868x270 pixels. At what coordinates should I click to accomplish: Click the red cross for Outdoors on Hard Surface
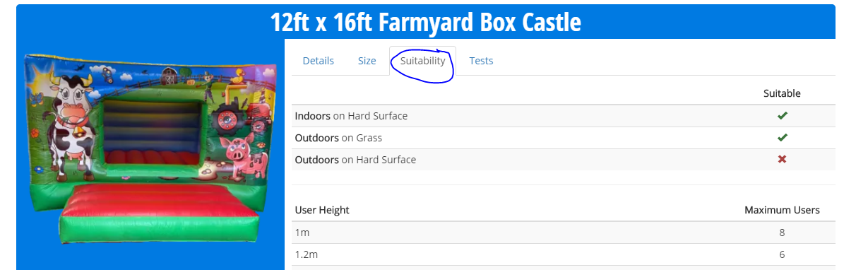point(782,160)
